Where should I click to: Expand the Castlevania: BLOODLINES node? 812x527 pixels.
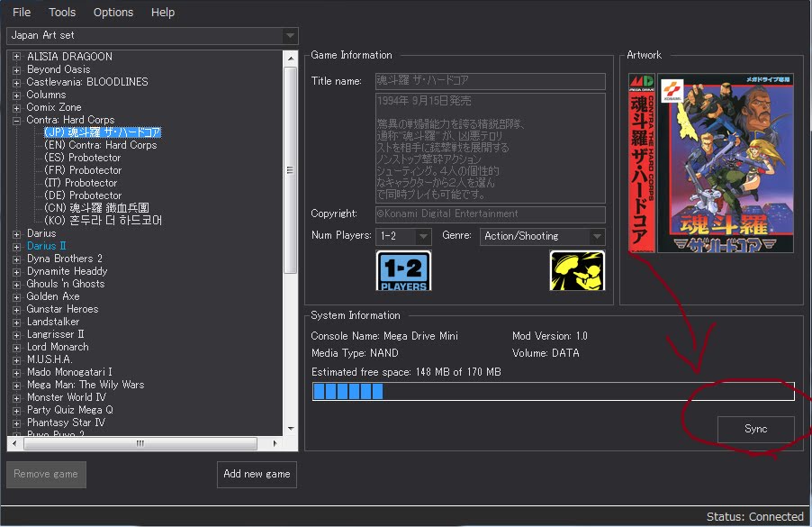click(x=16, y=82)
